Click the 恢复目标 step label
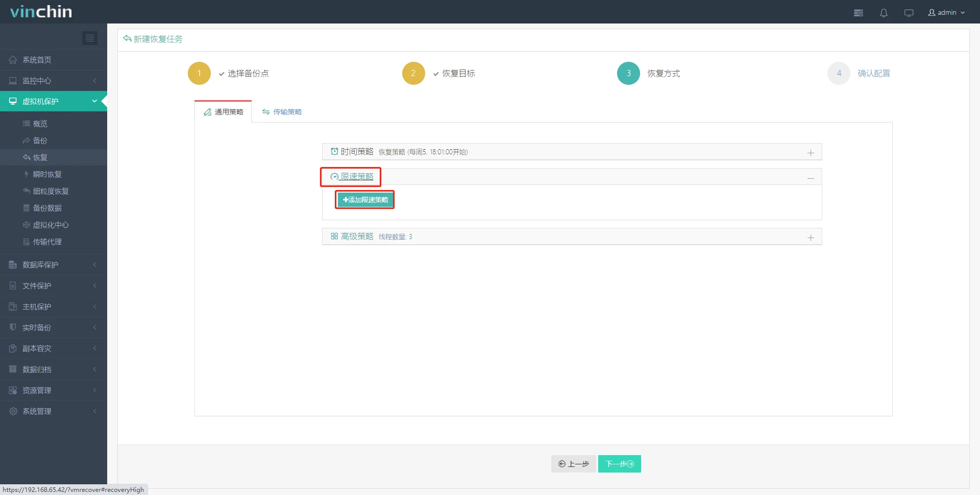 [x=458, y=73]
